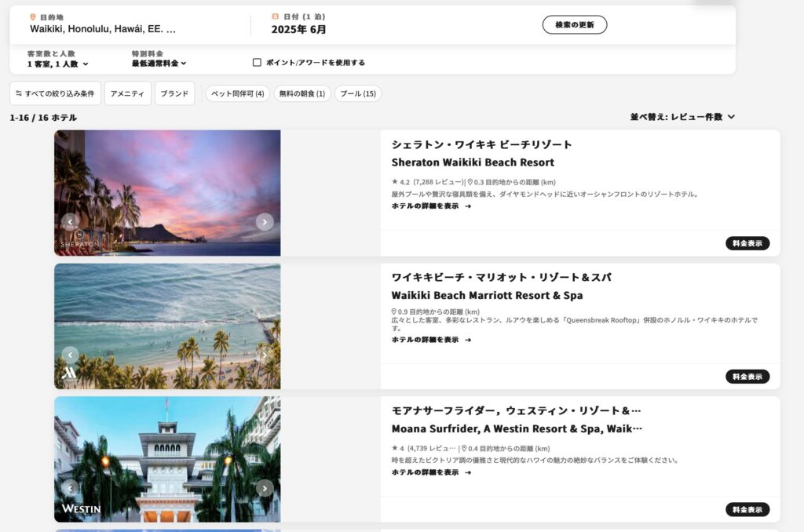Open すべての絞り込み条件 filters

coord(55,93)
